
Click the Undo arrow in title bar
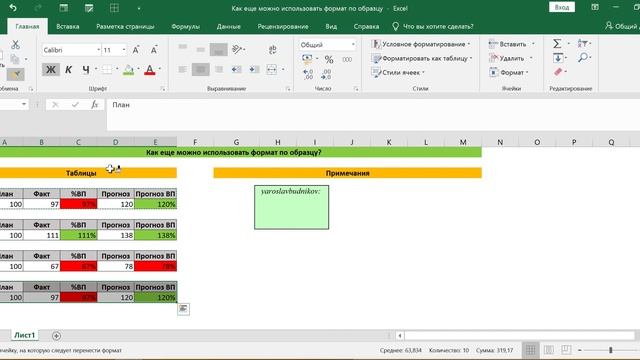pos(13,8)
